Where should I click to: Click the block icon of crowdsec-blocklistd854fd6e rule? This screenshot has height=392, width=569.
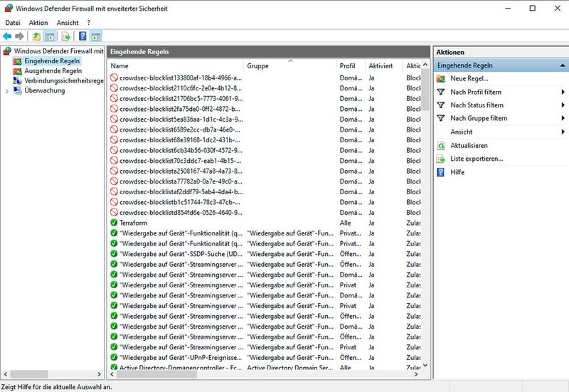[x=114, y=212]
